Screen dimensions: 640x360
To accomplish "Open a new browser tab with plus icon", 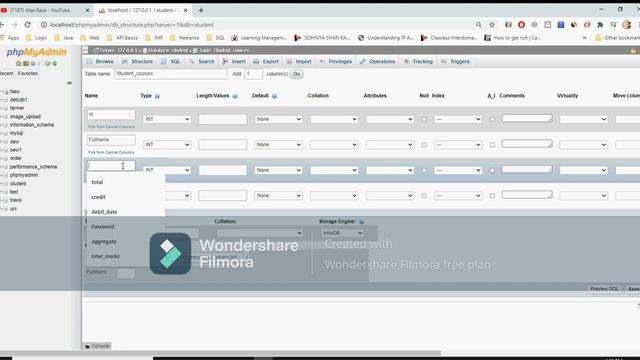I will pyautogui.click(x=201, y=10).
